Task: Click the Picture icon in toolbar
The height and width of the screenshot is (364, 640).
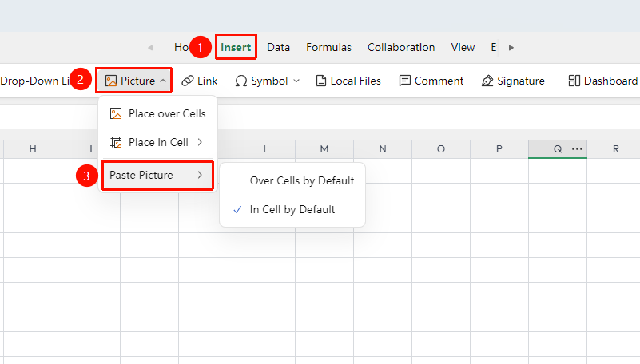Action: point(110,81)
